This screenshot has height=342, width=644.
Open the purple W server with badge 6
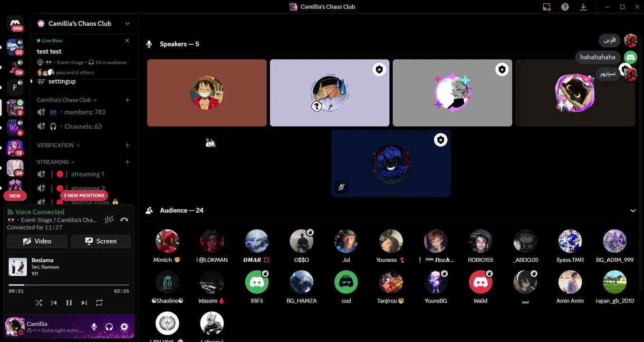coord(15,128)
